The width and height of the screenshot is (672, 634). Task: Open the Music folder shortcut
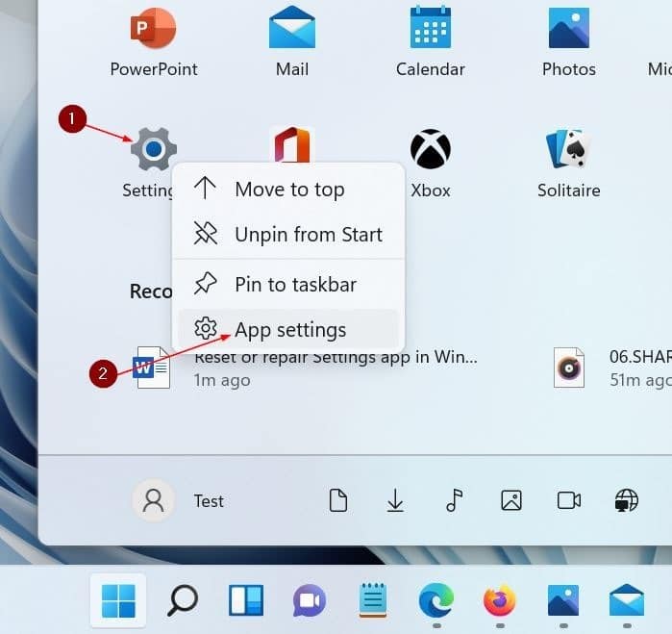coord(454,500)
